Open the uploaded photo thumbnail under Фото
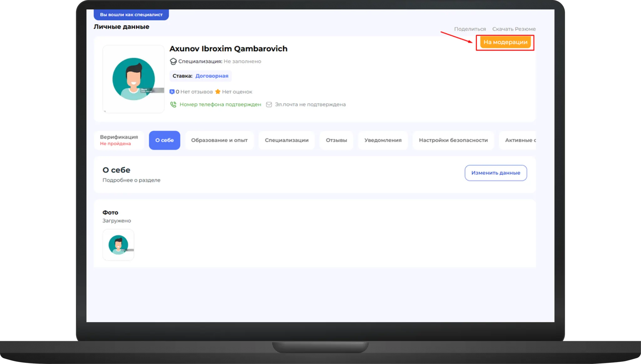641x364 pixels. click(x=118, y=245)
